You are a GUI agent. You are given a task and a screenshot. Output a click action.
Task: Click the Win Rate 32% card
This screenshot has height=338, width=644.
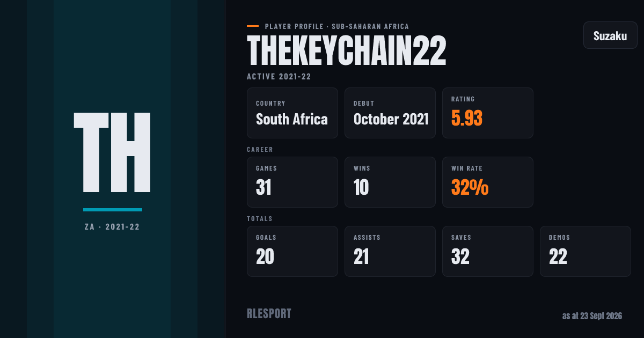488,182
